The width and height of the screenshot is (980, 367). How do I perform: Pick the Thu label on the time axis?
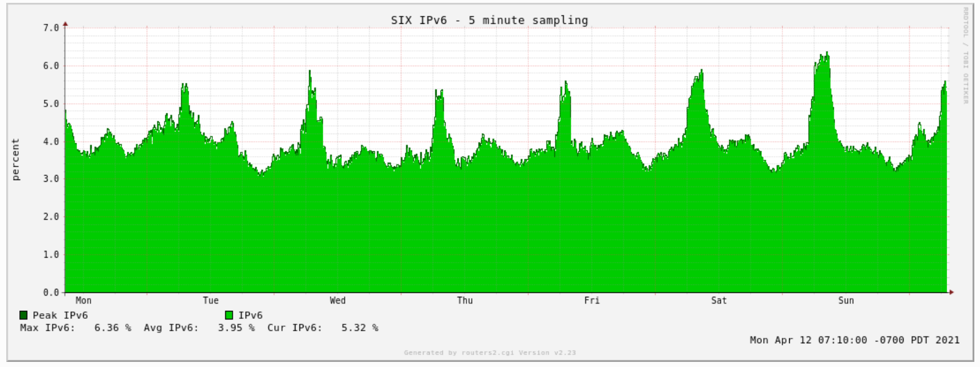coord(465,301)
